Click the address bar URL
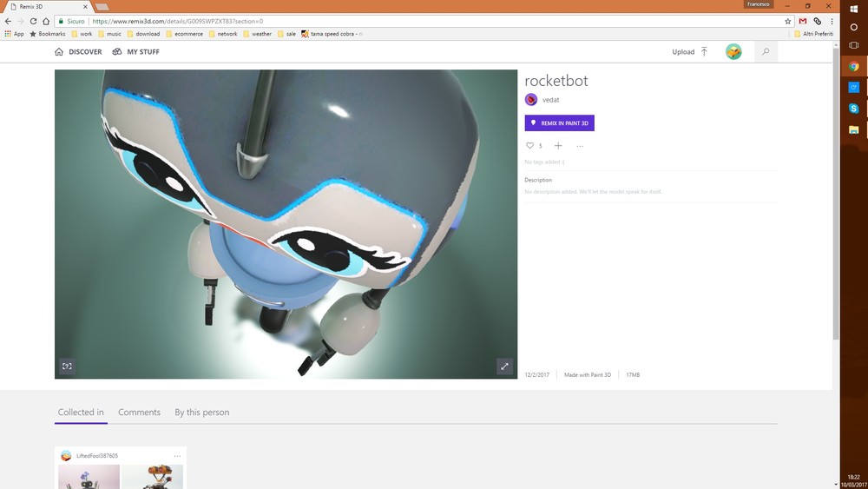 point(177,21)
